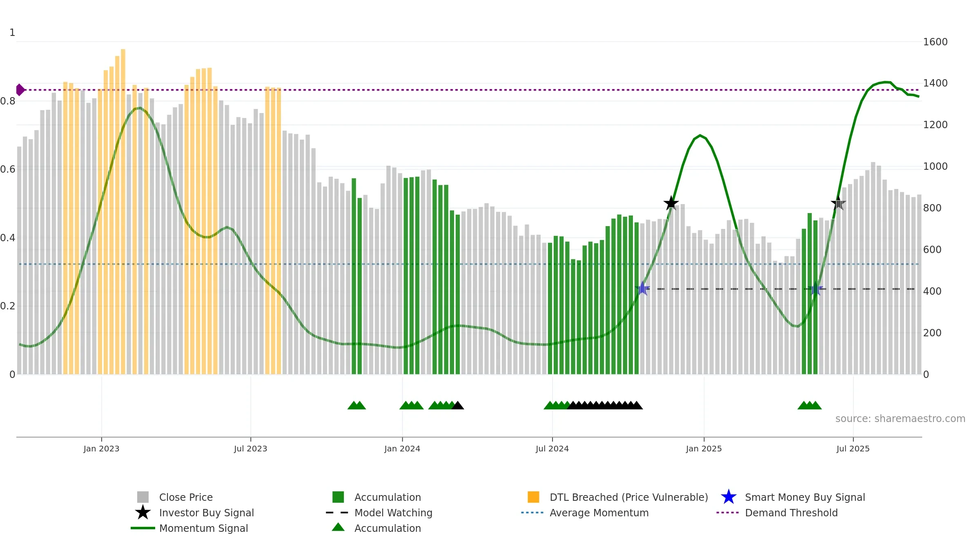Screen dimensions: 980x551
Task: Click the green triangles cluster near mid 2025
Action: [x=810, y=405]
